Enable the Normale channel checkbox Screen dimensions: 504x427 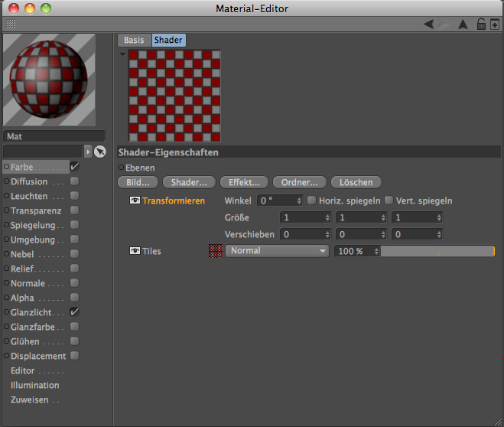(74, 283)
